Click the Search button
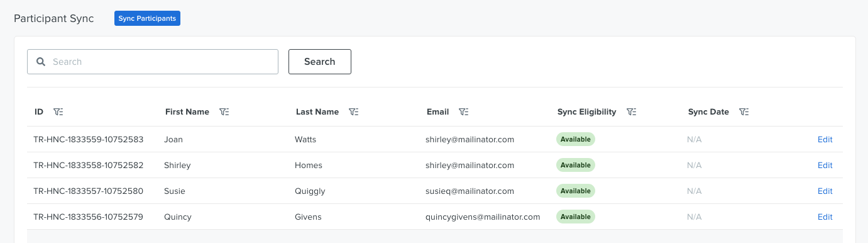Screen dimensions: 868x243 click(319, 62)
